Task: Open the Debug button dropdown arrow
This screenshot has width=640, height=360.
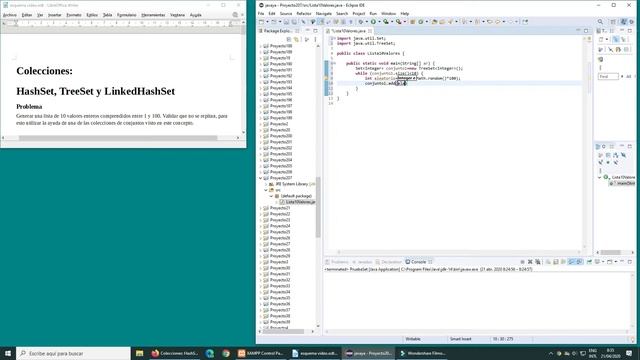Action: (367, 22)
